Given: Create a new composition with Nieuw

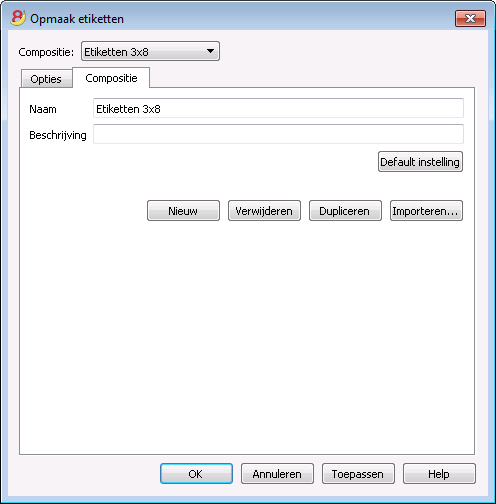Looking at the screenshot, I should coord(183,211).
